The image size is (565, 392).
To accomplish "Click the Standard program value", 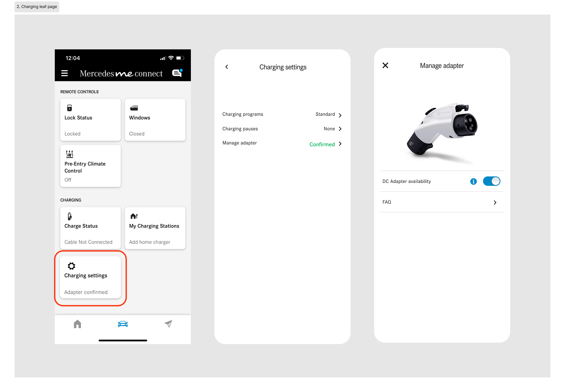I will coord(325,114).
